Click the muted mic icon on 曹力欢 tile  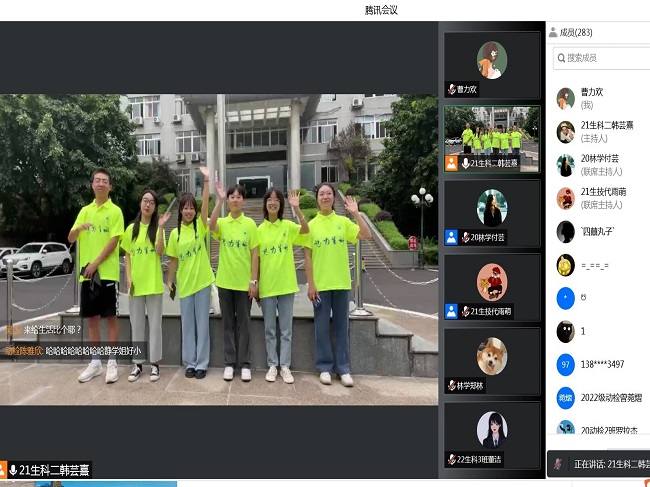[x=452, y=89]
